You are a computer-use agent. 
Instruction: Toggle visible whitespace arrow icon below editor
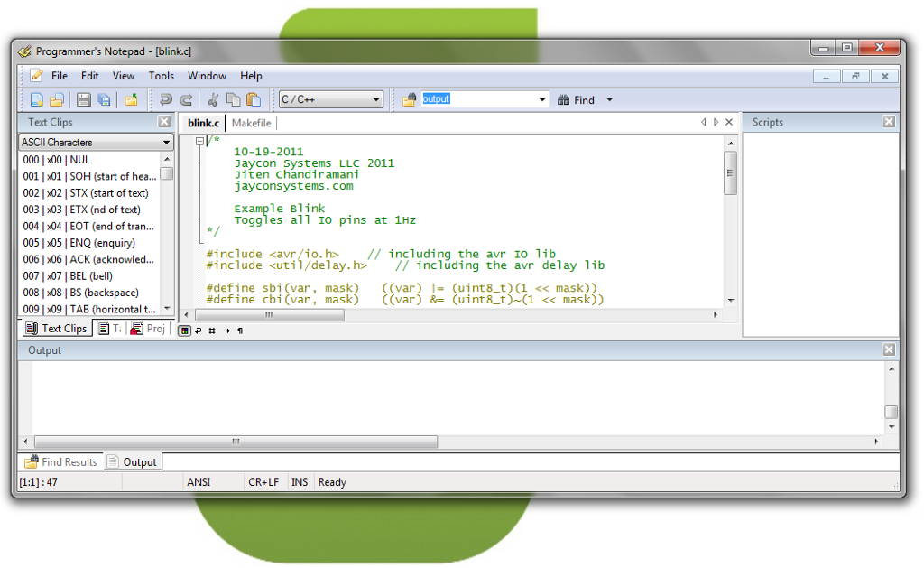[x=226, y=331]
